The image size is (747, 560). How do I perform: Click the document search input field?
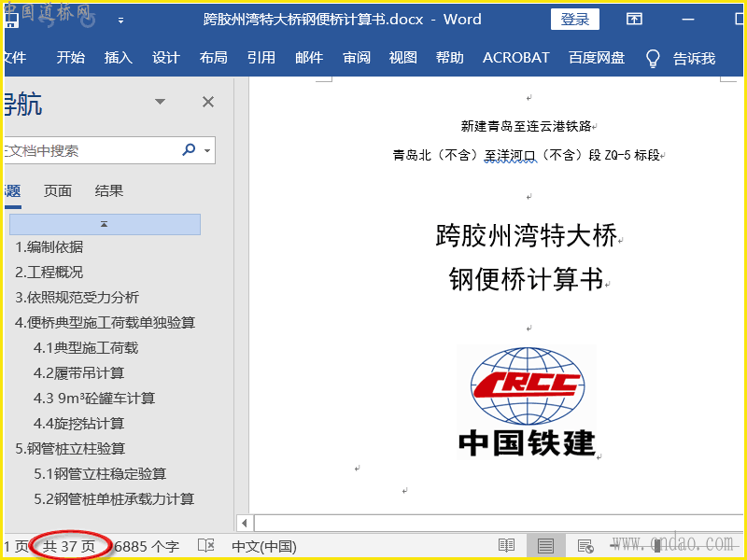[x=91, y=150]
